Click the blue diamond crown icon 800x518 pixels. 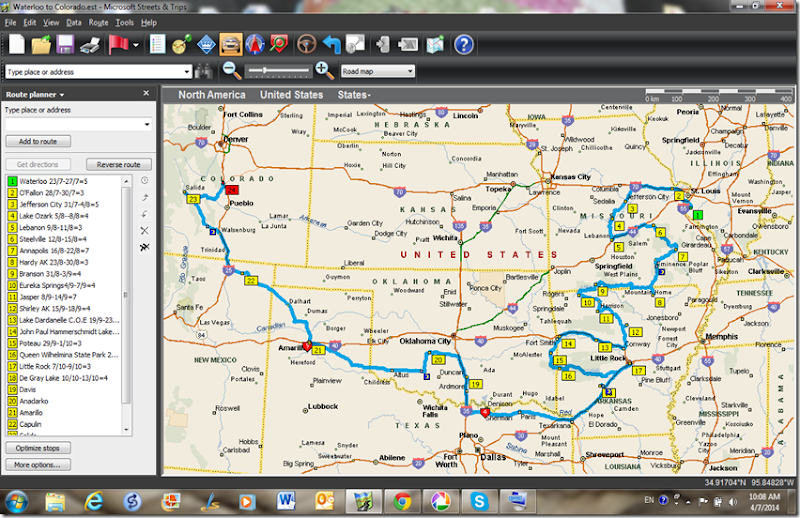206,44
